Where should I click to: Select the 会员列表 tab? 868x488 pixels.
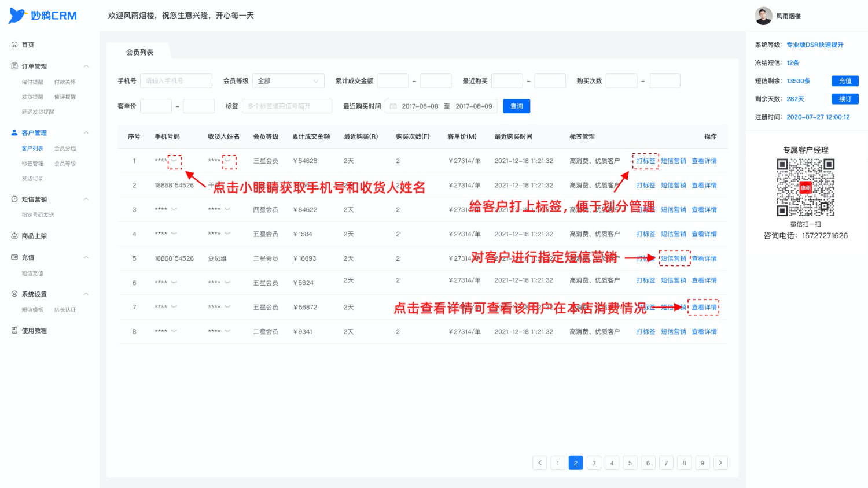(x=140, y=52)
